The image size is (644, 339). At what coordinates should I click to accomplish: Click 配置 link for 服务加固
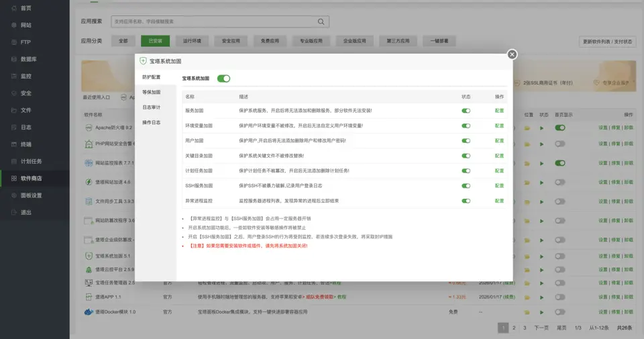coord(499,111)
